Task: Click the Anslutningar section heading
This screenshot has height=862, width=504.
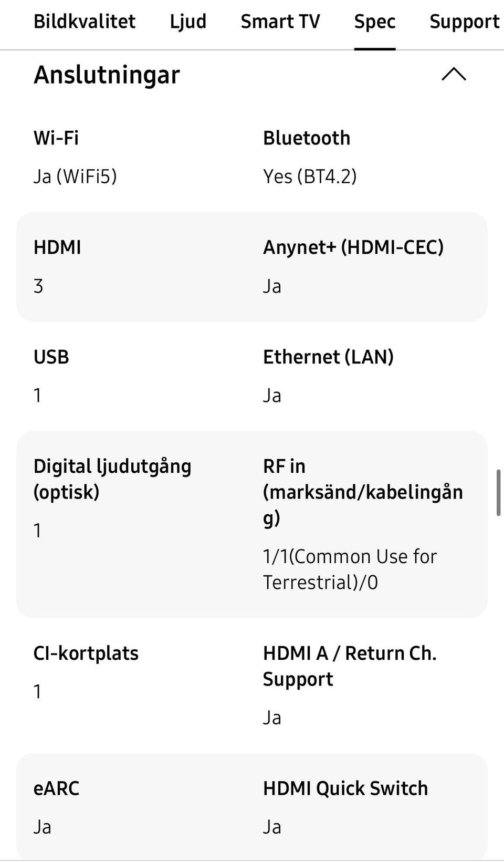Action: pyautogui.click(x=107, y=75)
